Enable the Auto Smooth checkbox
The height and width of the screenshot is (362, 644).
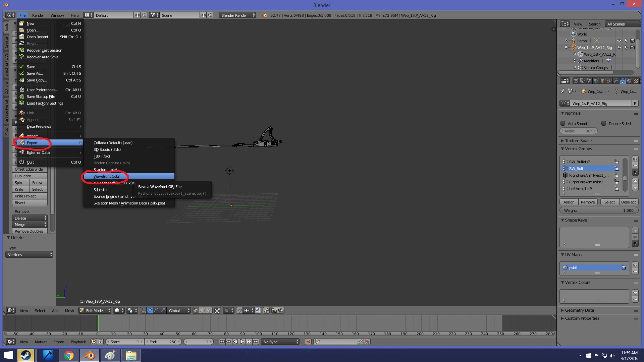tap(563, 123)
